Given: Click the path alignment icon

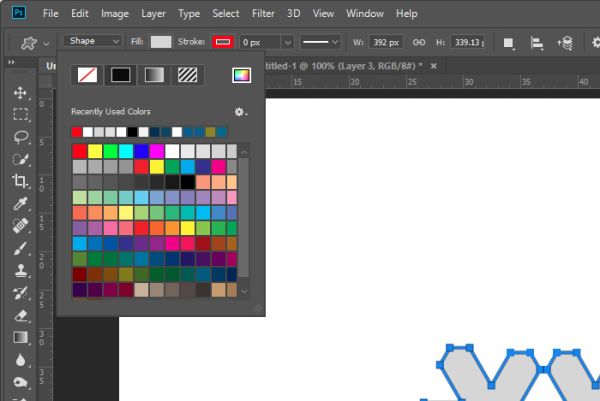Looking at the screenshot, I should pyautogui.click(x=536, y=43).
